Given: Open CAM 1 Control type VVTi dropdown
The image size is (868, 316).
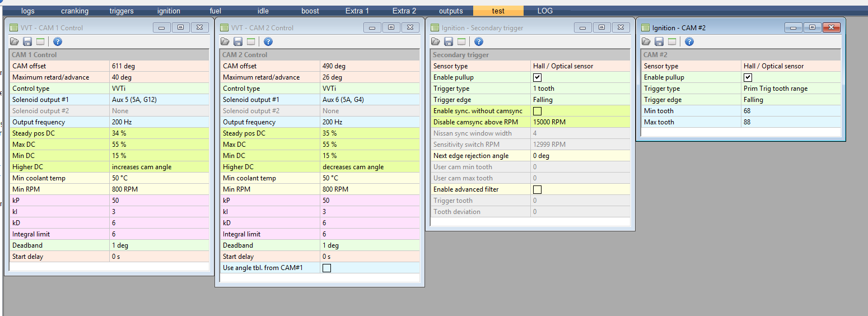Looking at the screenshot, I should (159, 89).
